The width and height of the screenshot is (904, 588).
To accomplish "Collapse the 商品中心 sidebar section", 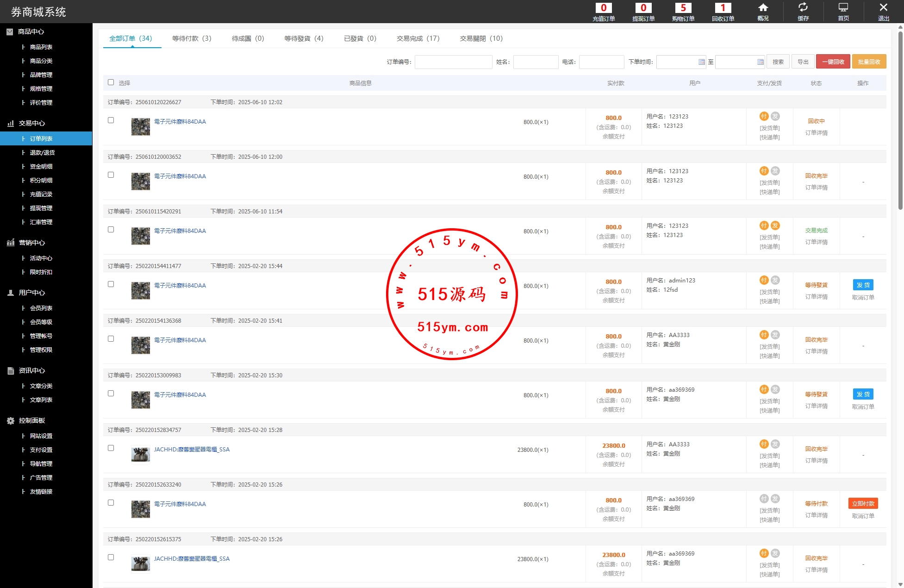I will click(31, 31).
